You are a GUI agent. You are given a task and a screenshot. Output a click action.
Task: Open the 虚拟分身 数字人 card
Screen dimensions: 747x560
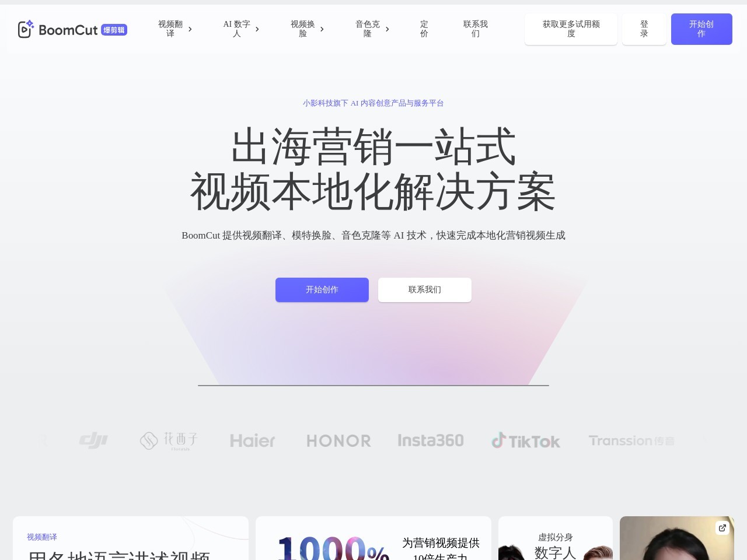[555, 542]
